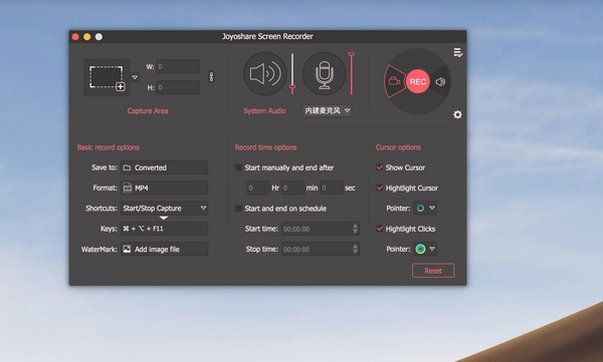This screenshot has height=362, width=603.
Task: Minimize the window with the yellow button
Action: pyautogui.click(x=87, y=37)
